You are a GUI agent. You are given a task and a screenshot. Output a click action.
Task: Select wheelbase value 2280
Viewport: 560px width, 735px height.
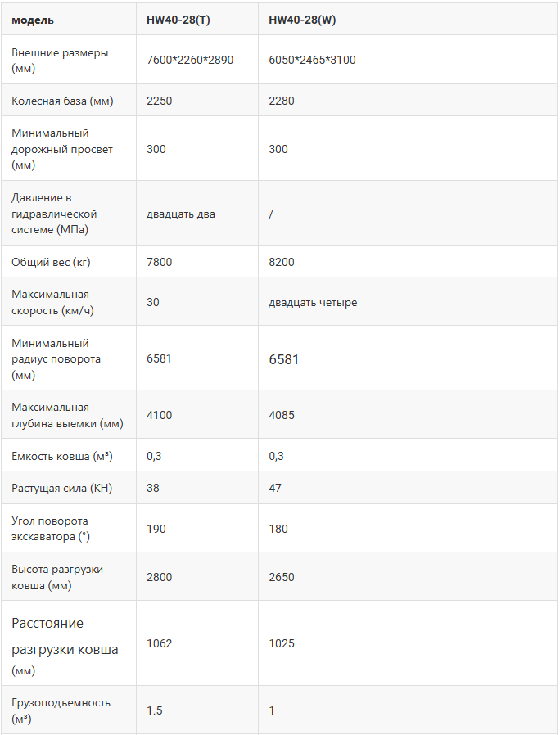pyautogui.click(x=282, y=101)
